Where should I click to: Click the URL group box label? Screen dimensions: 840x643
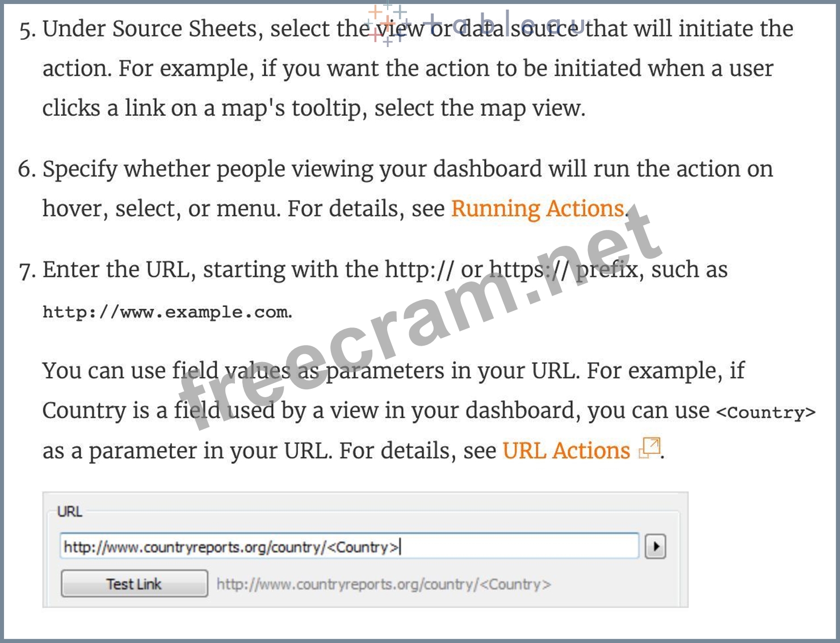point(70,511)
